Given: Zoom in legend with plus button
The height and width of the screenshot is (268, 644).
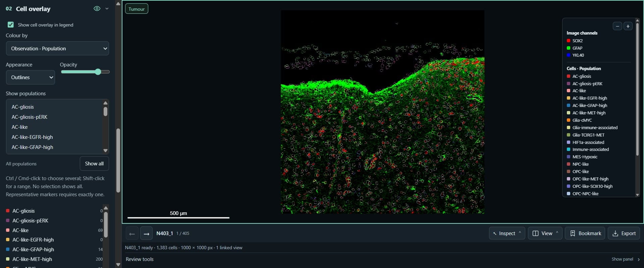Looking at the screenshot, I should click(628, 26).
